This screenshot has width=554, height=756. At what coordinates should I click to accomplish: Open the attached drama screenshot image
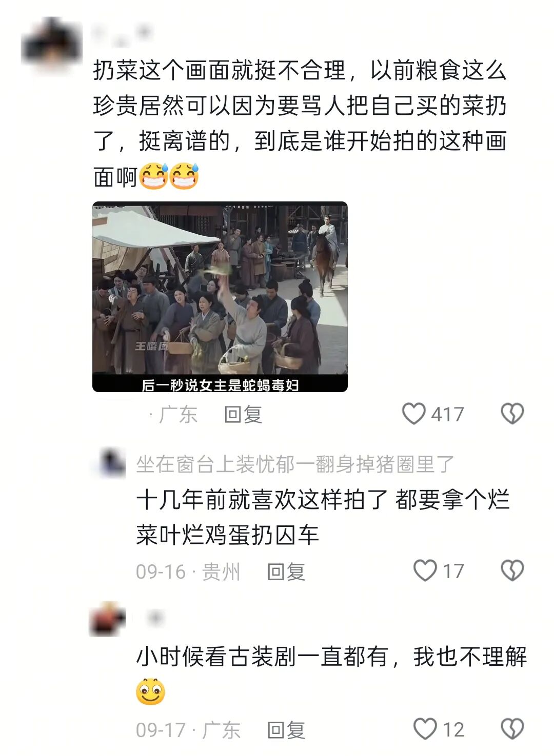[x=220, y=297]
